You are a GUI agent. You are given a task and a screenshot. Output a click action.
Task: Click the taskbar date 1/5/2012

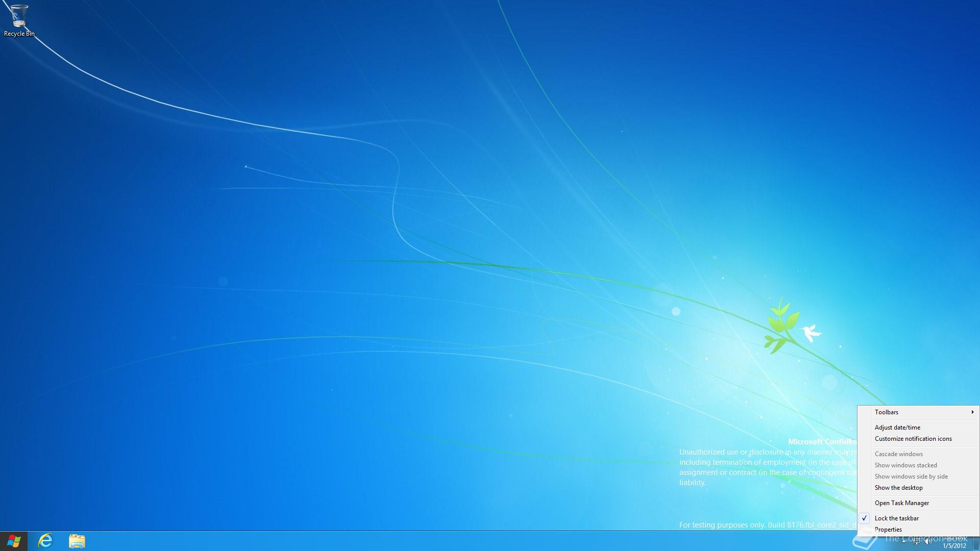(x=954, y=546)
